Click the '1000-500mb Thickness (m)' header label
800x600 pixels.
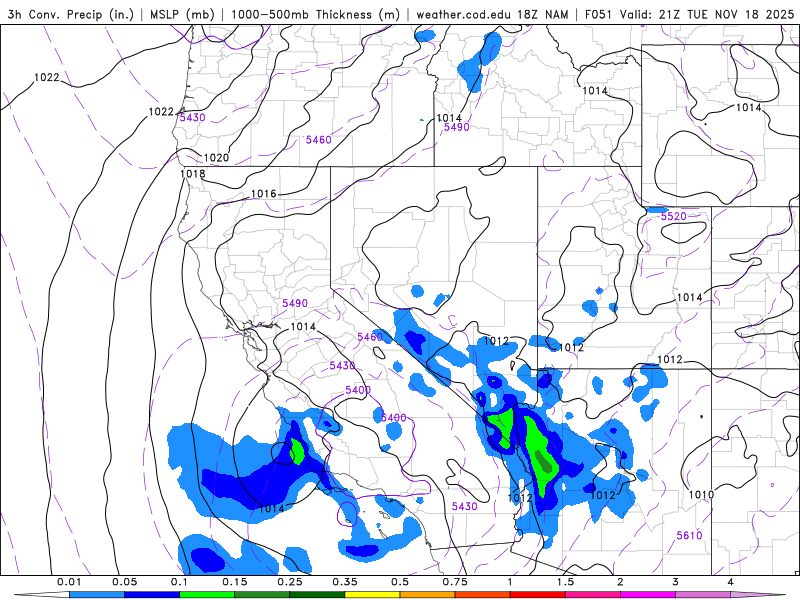(x=315, y=14)
